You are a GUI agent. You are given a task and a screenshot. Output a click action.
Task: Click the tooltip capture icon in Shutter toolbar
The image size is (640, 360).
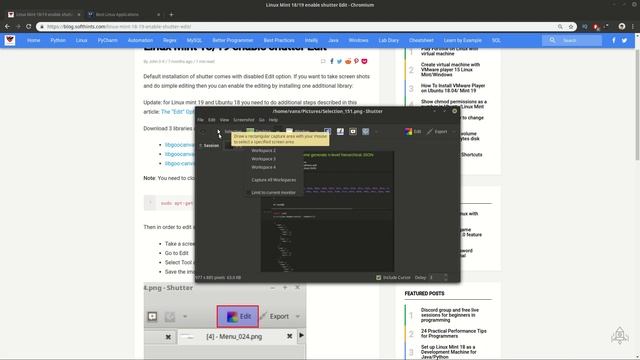[353, 131]
